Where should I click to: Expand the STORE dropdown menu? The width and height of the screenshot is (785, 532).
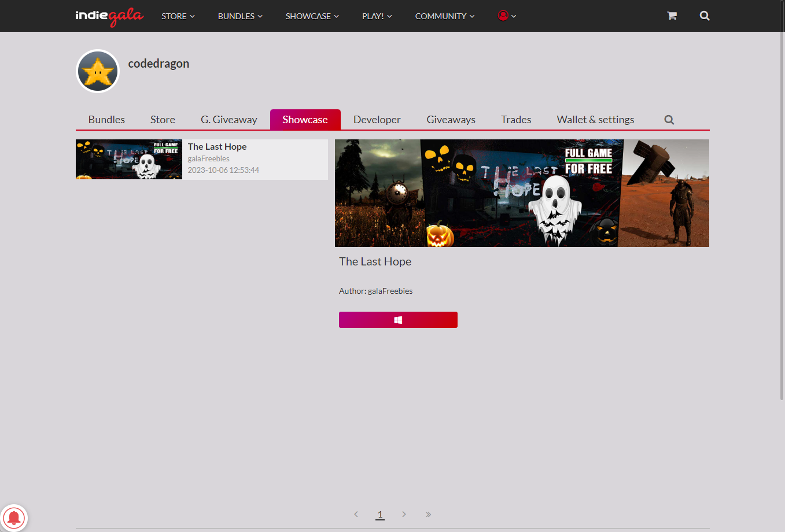(178, 16)
